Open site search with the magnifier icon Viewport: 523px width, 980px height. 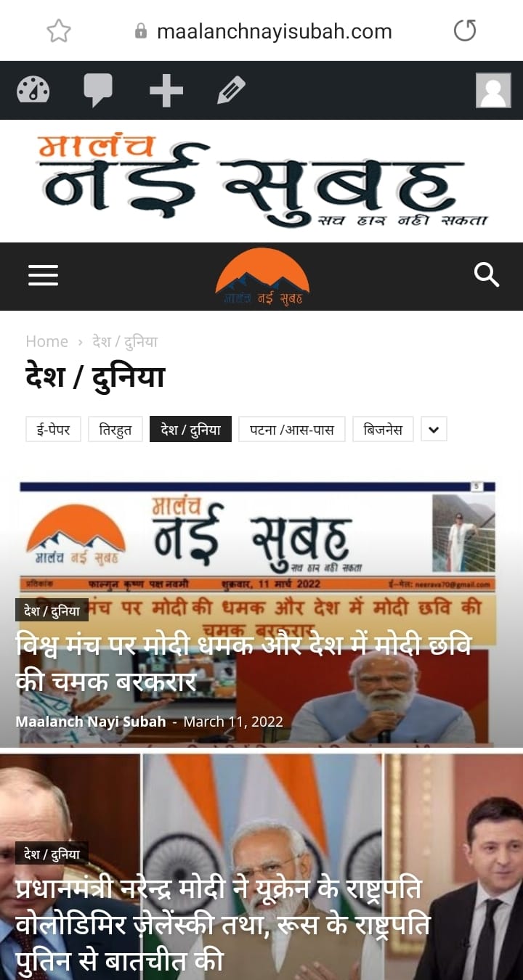point(486,274)
